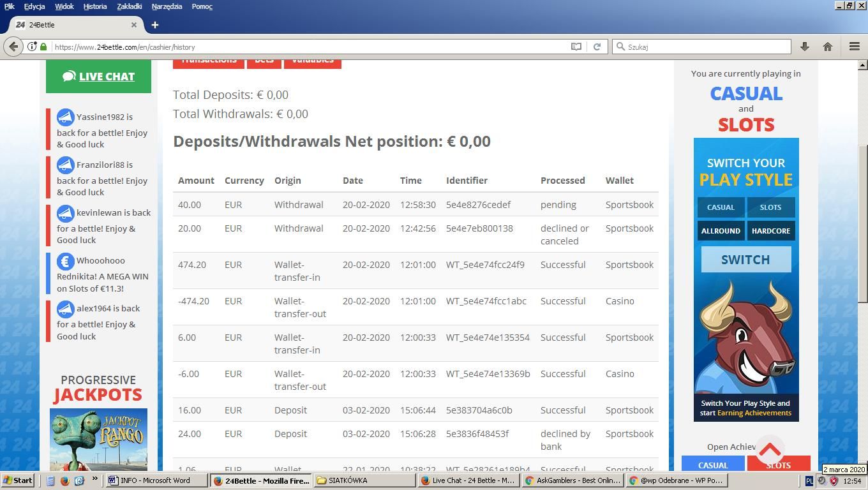Open the Pomoc menu
The width and height of the screenshot is (868, 490).
tap(202, 6)
